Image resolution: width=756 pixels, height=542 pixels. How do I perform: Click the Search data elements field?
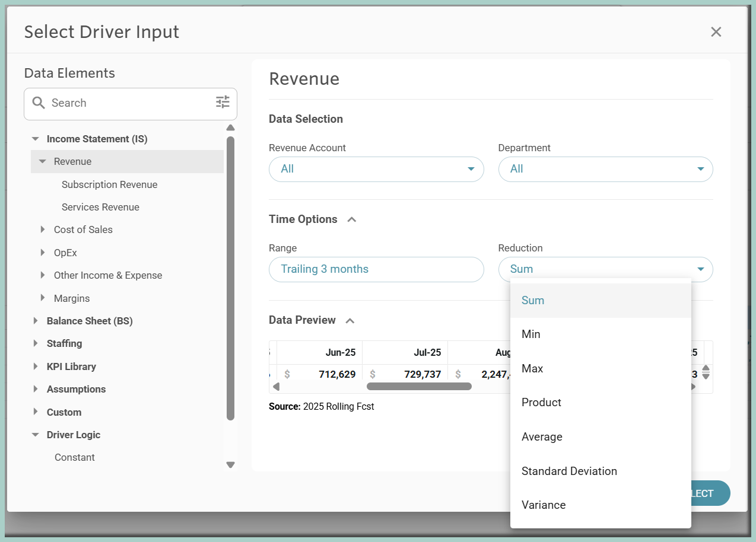point(131,103)
